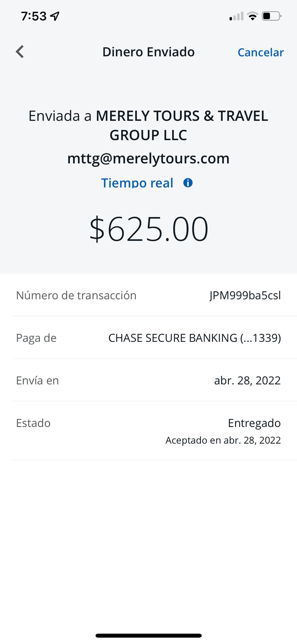Viewport: 297px width, 644px height.
Task: Tap CHASE SECURE BANKING (...1339) value
Action: click(x=195, y=338)
